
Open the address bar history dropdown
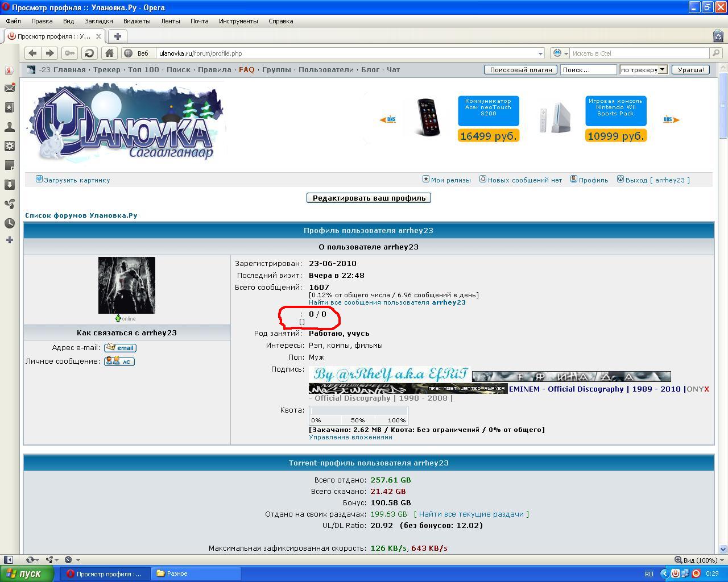tap(540, 53)
